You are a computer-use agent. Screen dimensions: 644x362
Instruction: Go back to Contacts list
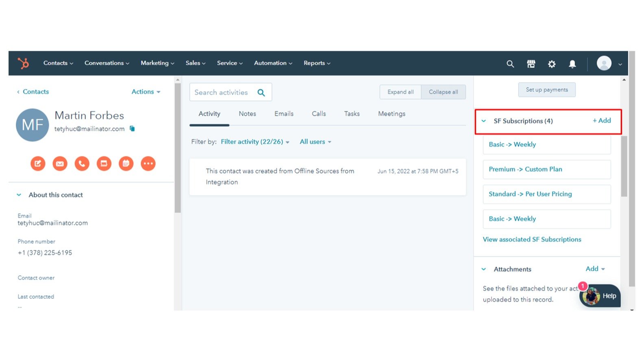(x=33, y=92)
